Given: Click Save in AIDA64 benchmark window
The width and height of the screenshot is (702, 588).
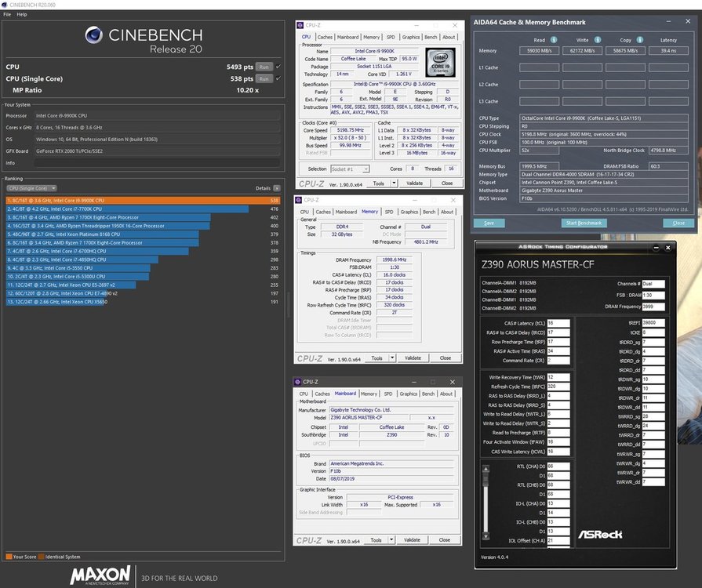Looking at the screenshot, I should click(489, 223).
